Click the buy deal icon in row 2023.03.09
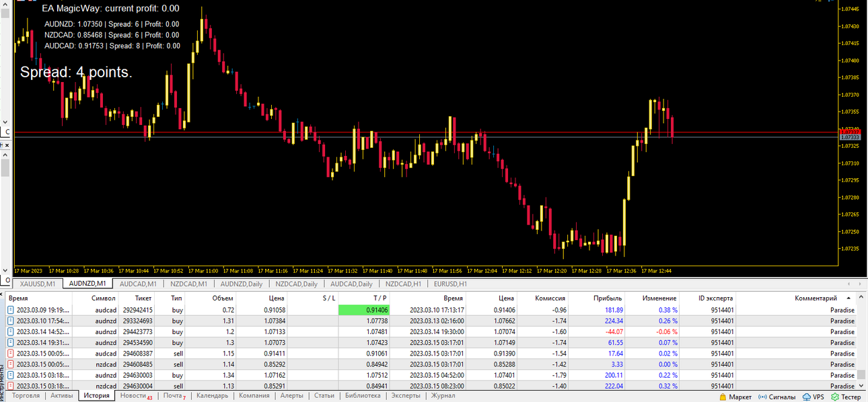Image resolution: width=868 pixels, height=402 pixels. [11, 310]
